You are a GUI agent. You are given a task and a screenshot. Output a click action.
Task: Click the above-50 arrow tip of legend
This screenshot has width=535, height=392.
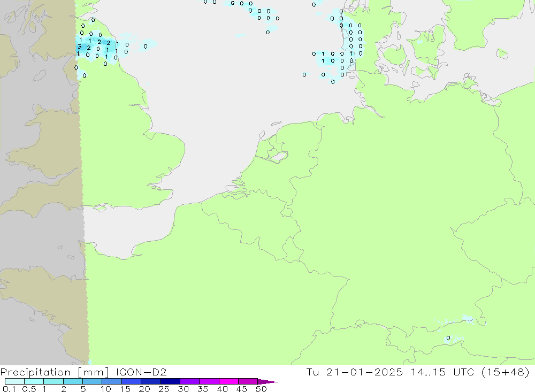[x=267, y=381]
